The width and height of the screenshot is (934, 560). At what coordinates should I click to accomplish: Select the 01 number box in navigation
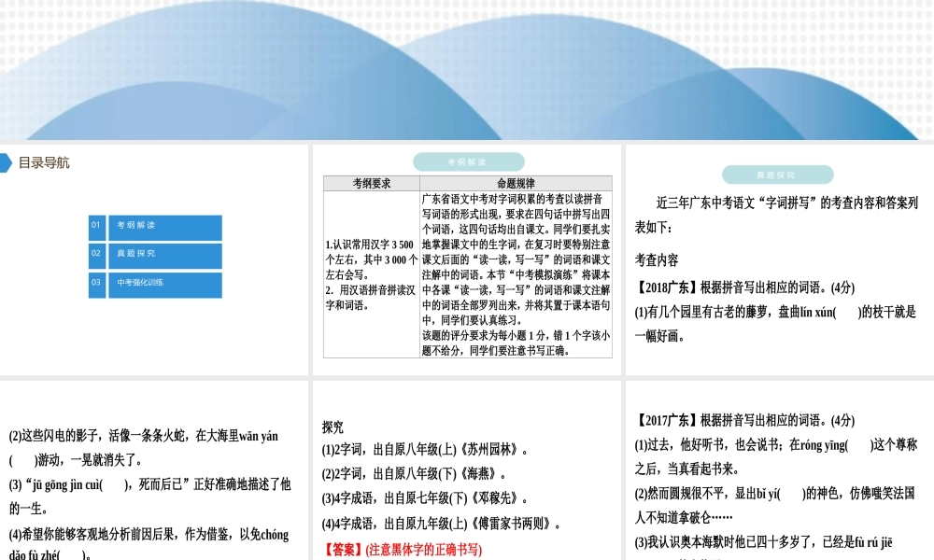(97, 228)
